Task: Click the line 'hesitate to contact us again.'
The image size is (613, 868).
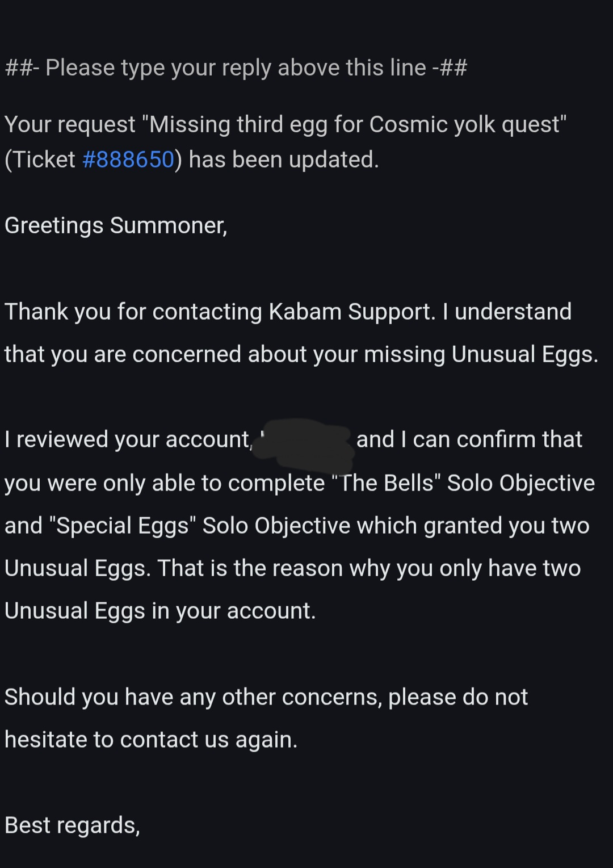Action: click(151, 740)
